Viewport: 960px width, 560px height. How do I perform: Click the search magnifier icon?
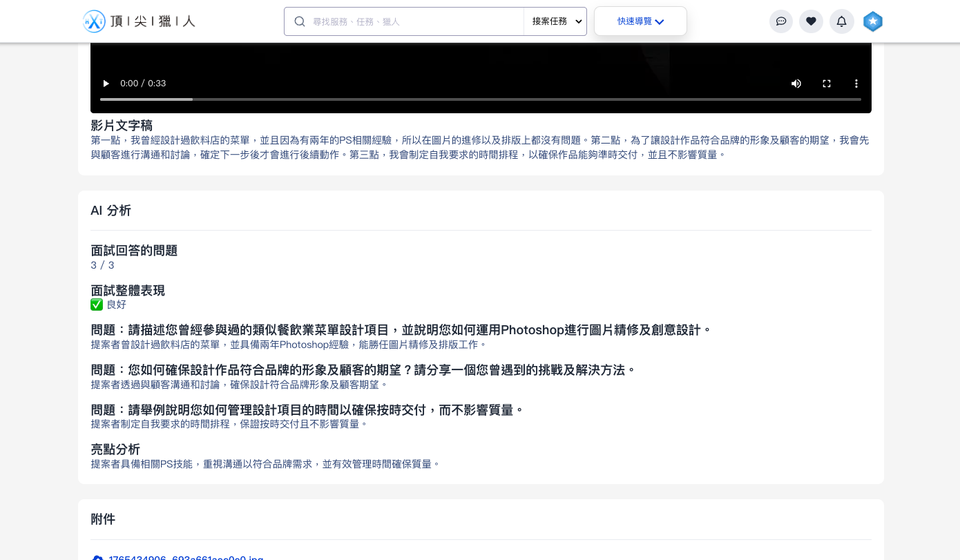300,21
